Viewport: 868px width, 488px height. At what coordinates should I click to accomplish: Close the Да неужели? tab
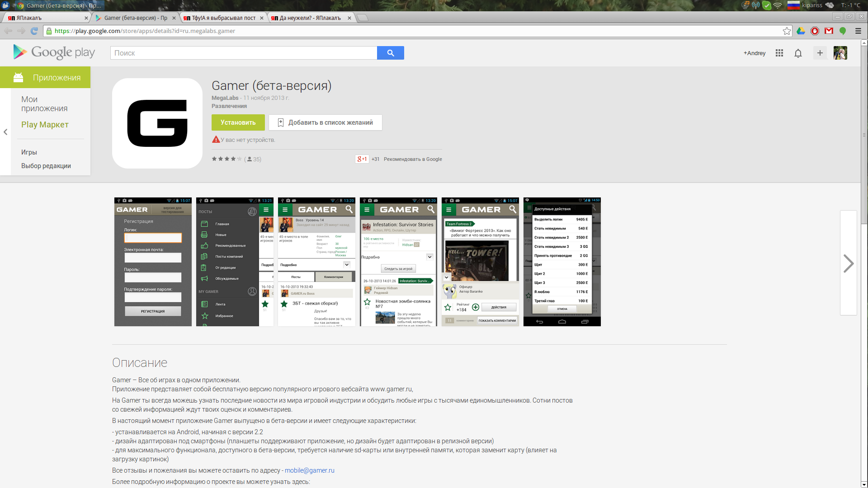(x=349, y=18)
